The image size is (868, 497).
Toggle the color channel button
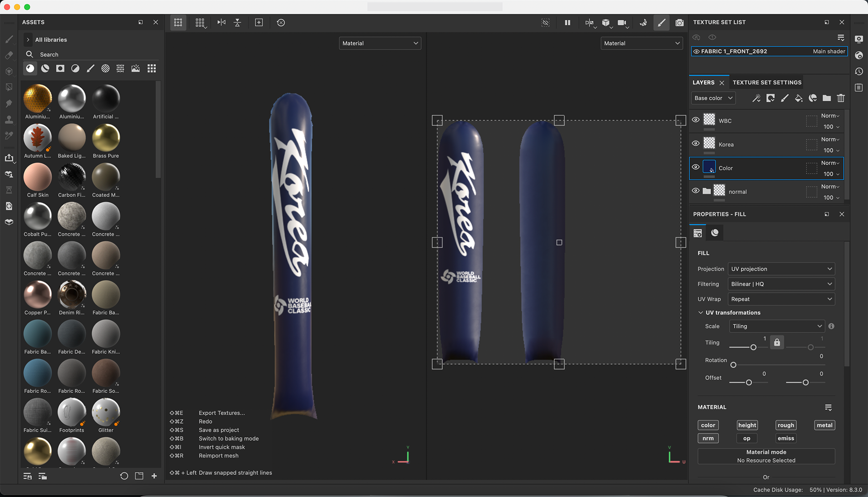[x=708, y=425]
